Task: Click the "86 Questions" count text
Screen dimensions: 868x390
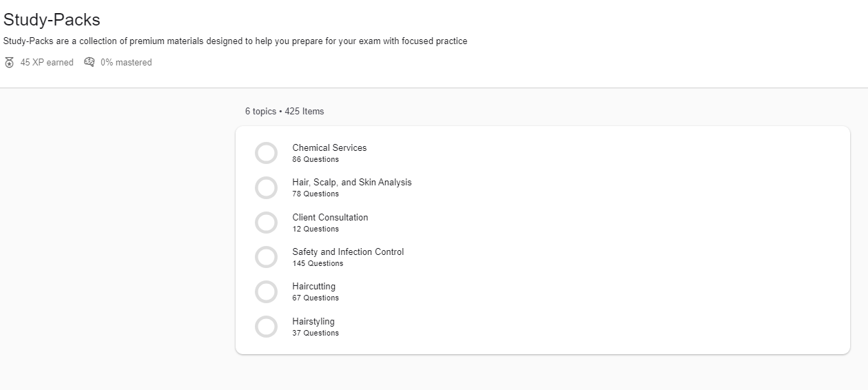Action: coord(316,159)
